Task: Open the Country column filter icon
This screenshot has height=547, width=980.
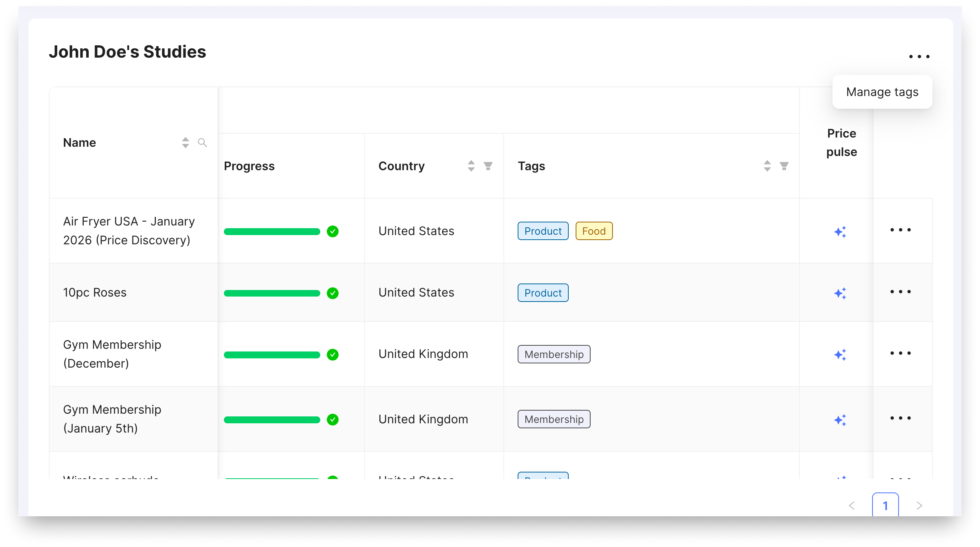Action: [x=488, y=166]
